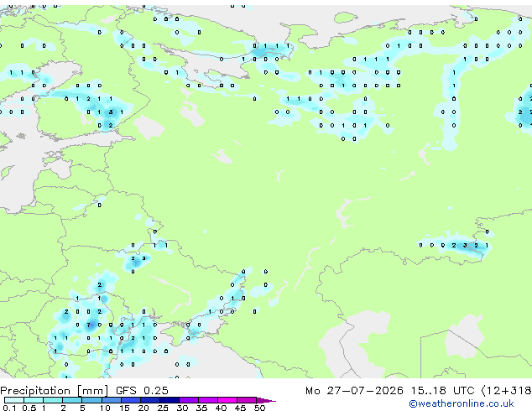Click the legend tick label '25'
Screen dimensions: 532x411
[x=163, y=408]
